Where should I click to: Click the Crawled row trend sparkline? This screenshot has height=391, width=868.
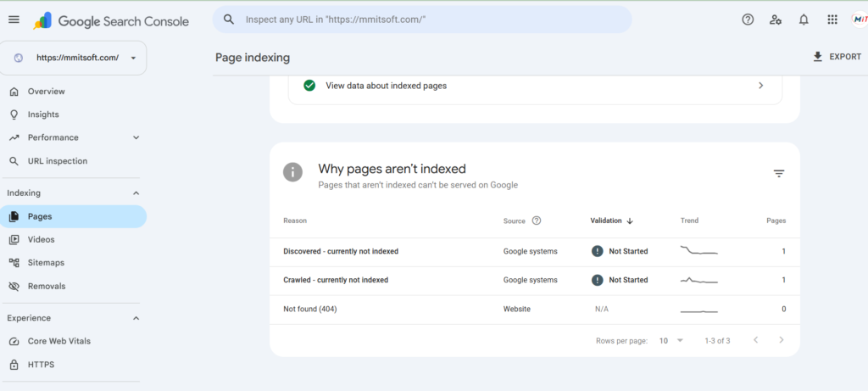699,280
